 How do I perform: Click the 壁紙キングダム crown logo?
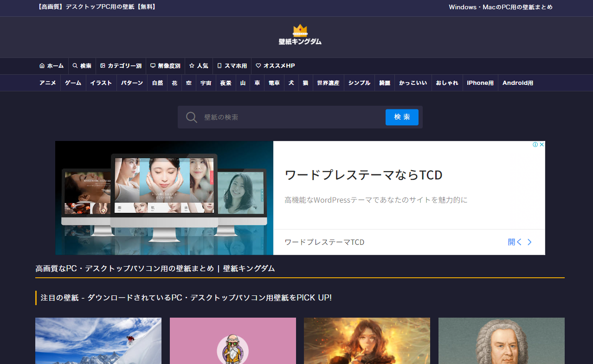click(300, 35)
